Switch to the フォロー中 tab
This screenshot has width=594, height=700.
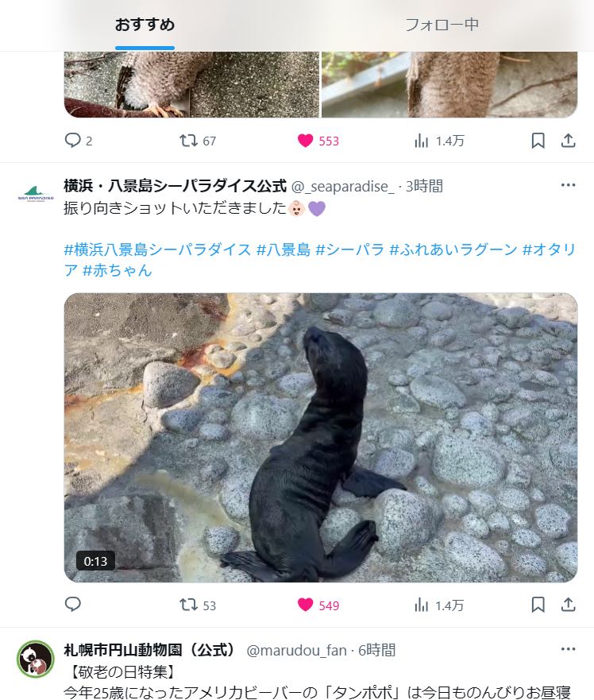click(x=442, y=25)
